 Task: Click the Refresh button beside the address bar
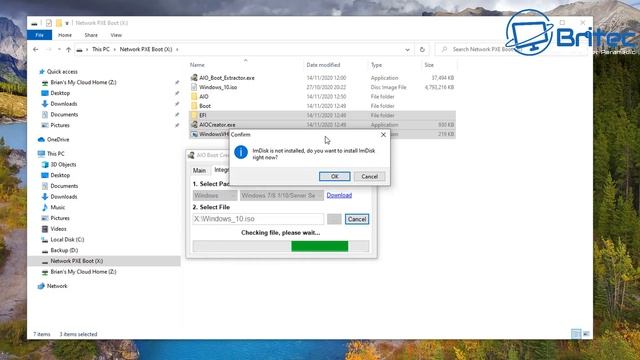[422, 49]
